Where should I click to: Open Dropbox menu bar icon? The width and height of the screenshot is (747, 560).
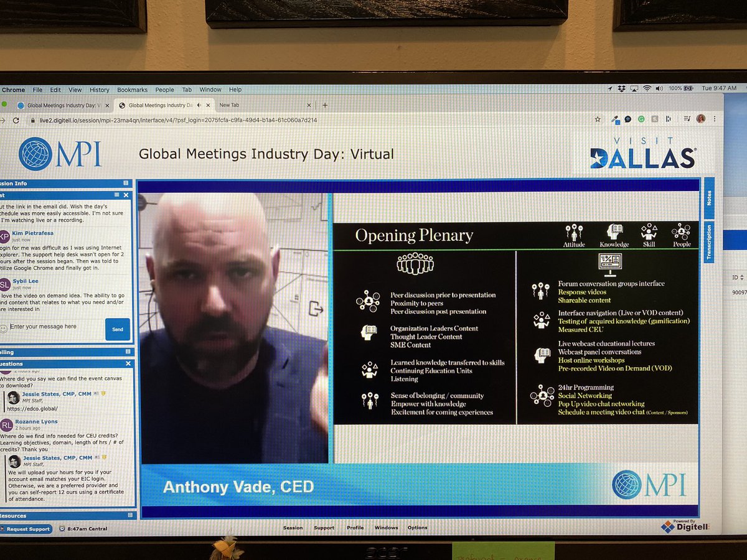coord(622,89)
